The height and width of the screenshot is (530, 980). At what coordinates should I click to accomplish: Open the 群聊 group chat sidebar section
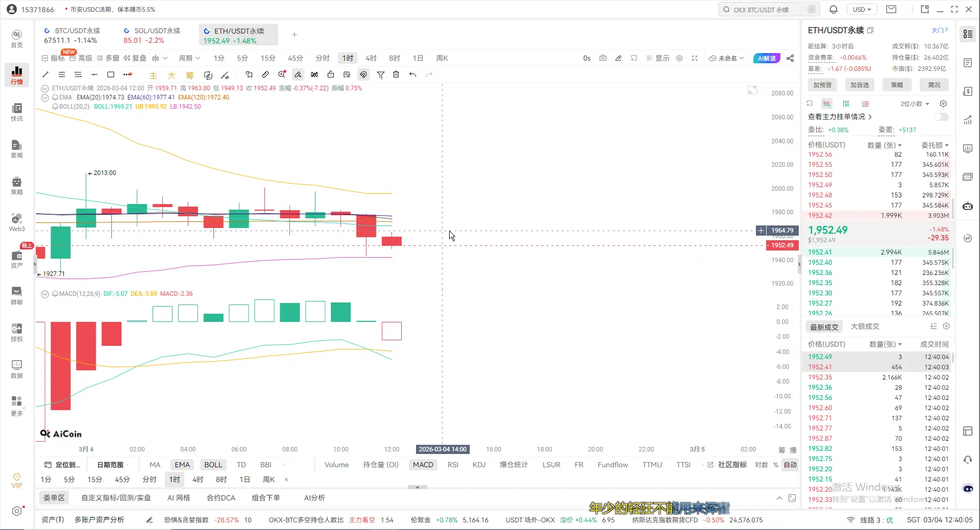tap(17, 296)
